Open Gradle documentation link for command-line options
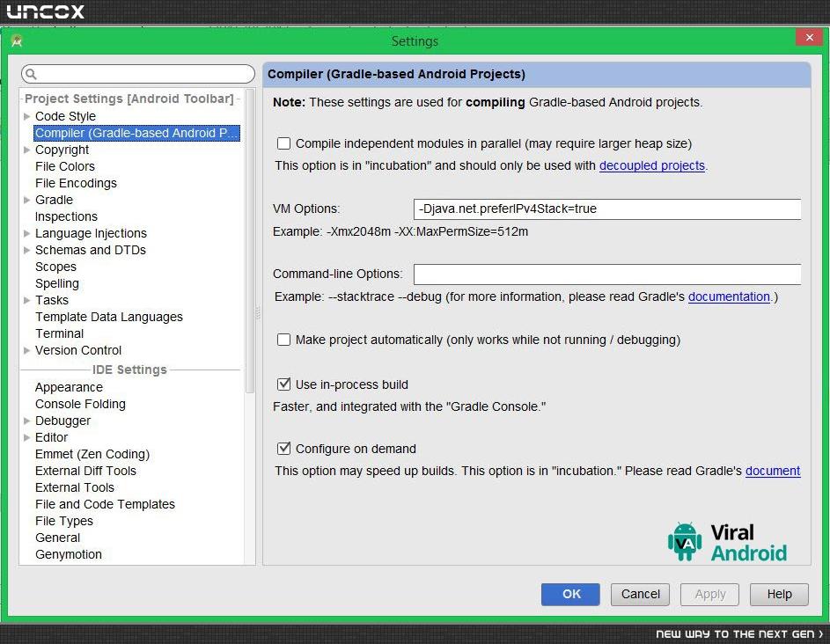This screenshot has height=644, width=830. click(729, 296)
